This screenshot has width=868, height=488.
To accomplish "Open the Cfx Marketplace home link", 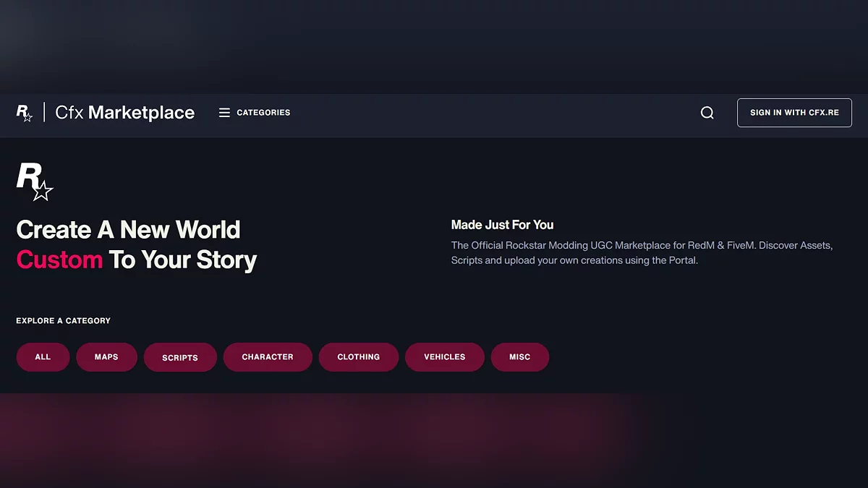I will coord(125,113).
